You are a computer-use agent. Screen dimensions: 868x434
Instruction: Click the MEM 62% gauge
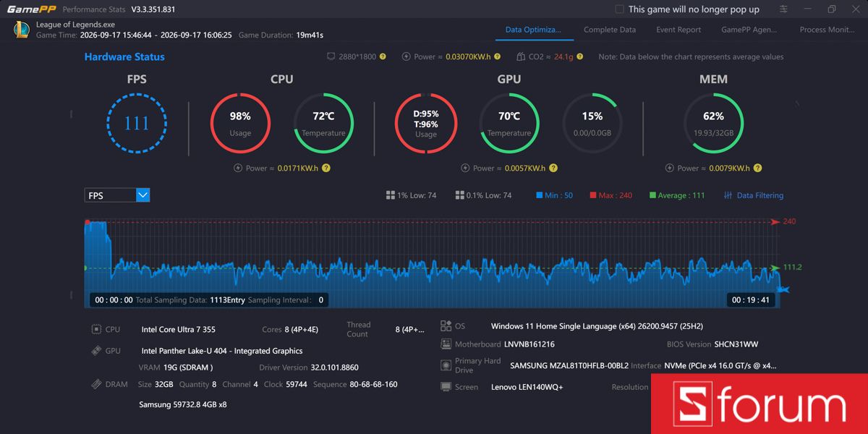(x=713, y=123)
